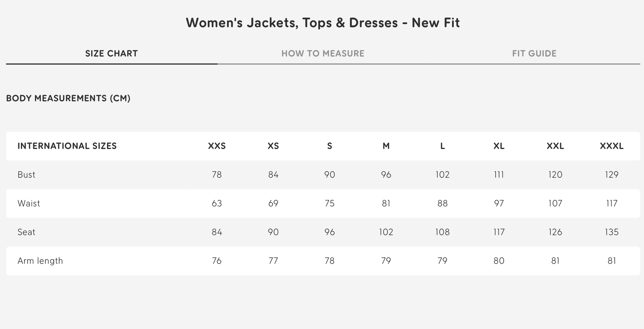Click the XXS size column header

coord(217,146)
